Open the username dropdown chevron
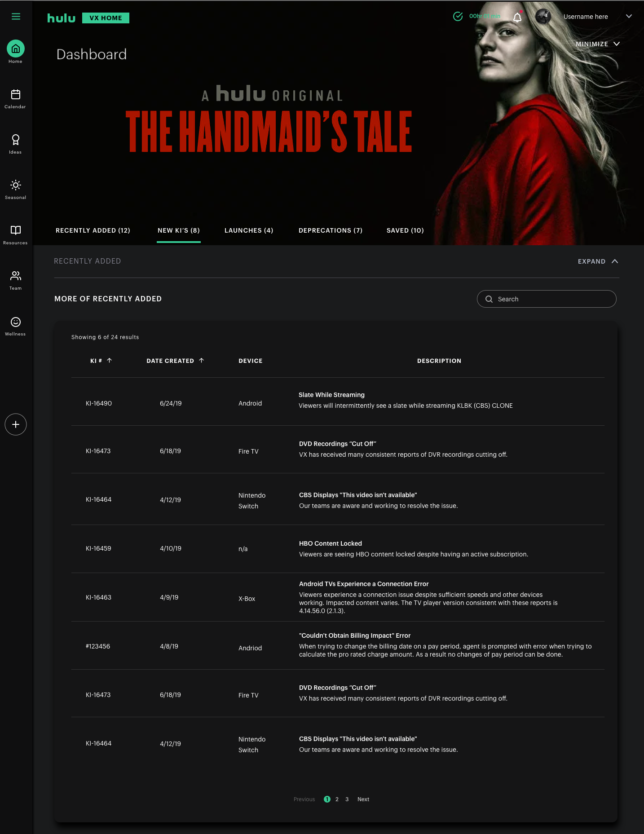Image resolution: width=644 pixels, height=834 pixels. tap(629, 16)
